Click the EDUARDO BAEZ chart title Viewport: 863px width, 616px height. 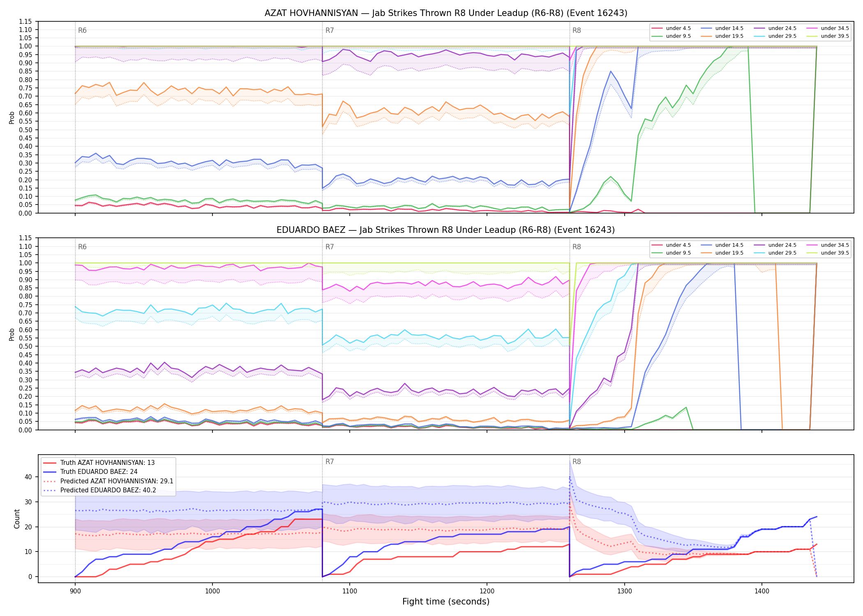tap(446, 230)
